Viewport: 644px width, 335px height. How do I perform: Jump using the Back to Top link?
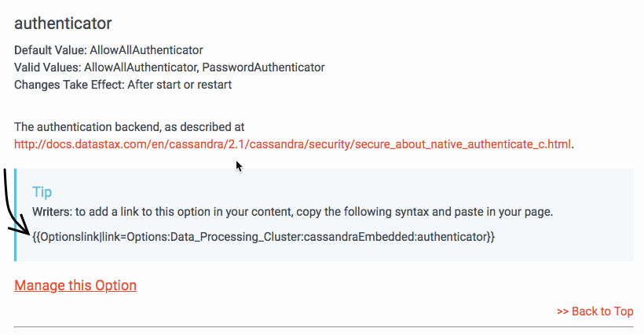pyautogui.click(x=595, y=311)
